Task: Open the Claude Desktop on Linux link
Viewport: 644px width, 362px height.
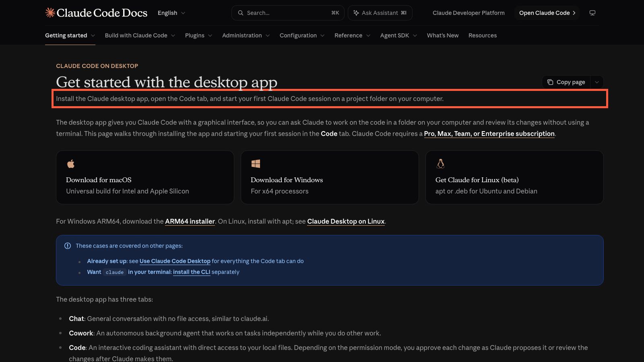Action: (346, 221)
